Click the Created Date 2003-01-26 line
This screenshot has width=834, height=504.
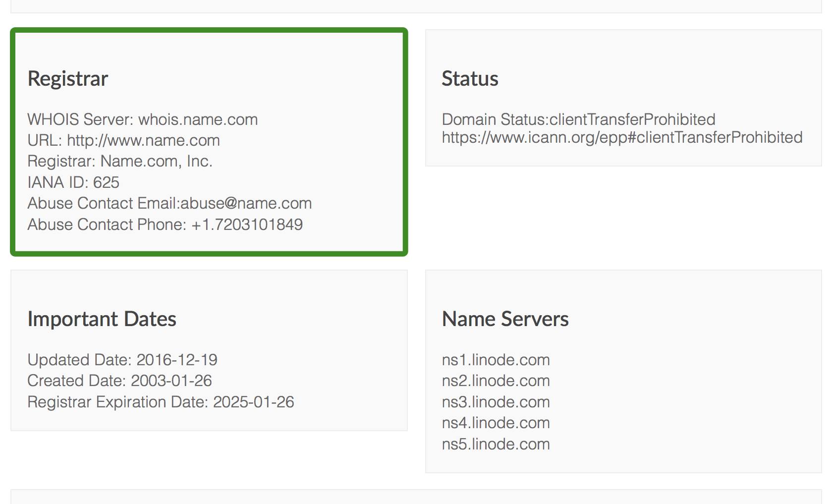tap(119, 381)
